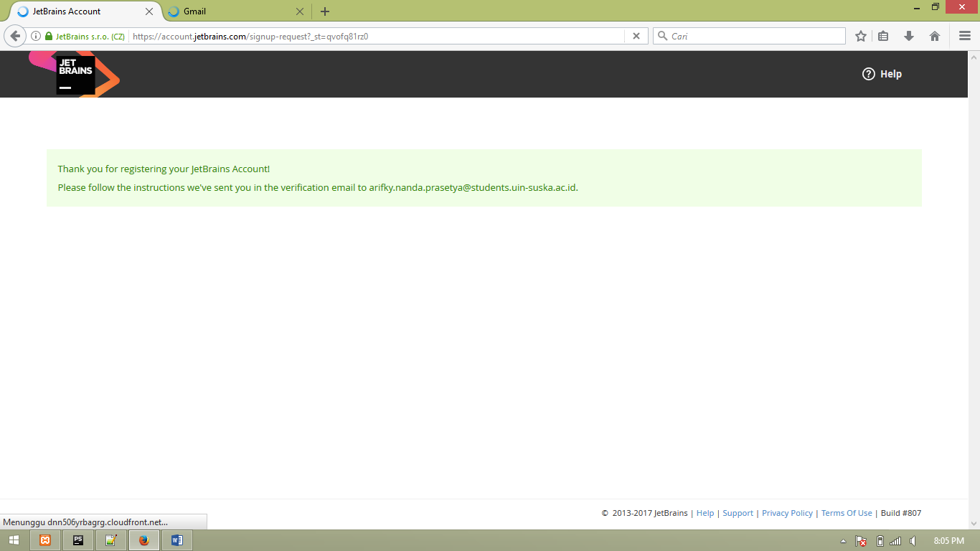Close the JetBrains Account tab
980x551 pixels.
[x=149, y=11]
